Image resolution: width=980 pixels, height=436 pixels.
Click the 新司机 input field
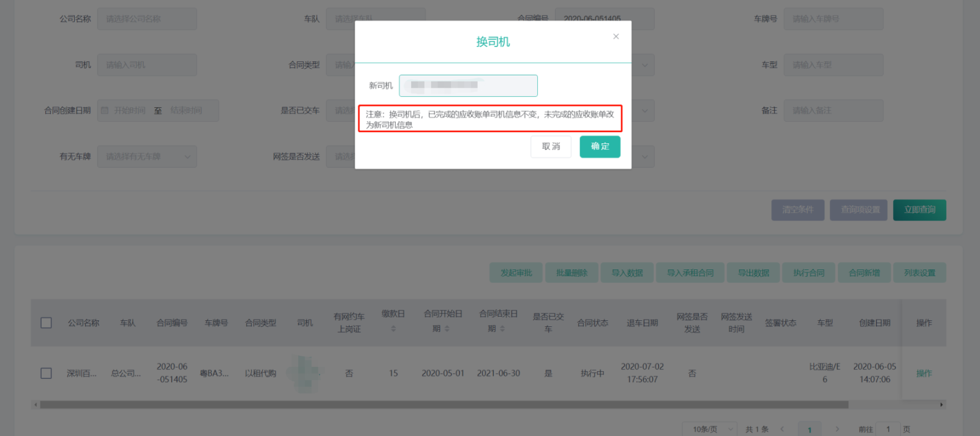[468, 86]
